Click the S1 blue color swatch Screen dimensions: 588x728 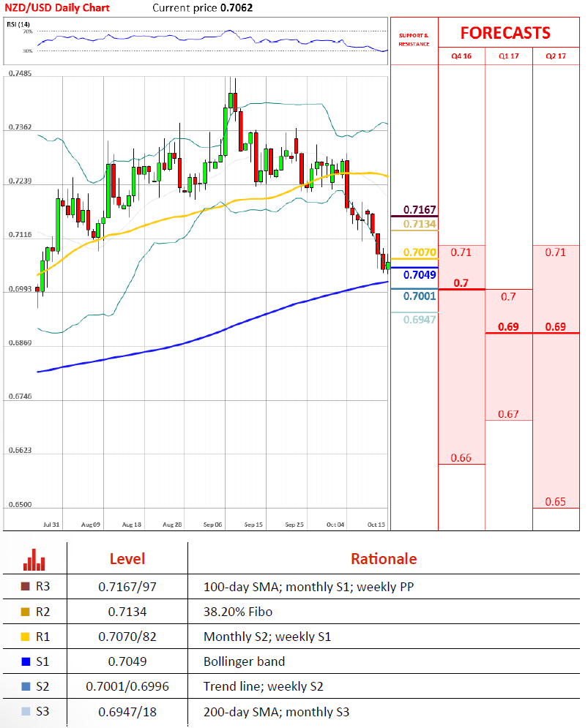26,661
